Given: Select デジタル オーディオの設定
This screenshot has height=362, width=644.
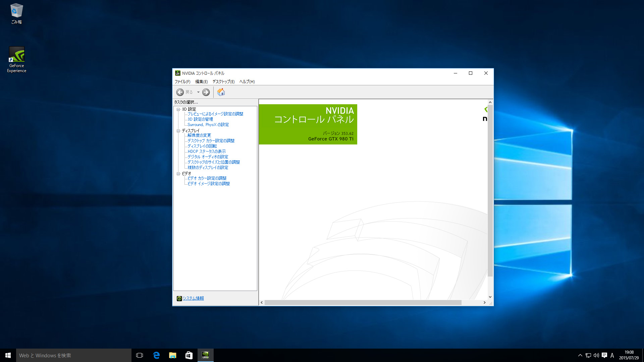Looking at the screenshot, I should click(208, 157).
